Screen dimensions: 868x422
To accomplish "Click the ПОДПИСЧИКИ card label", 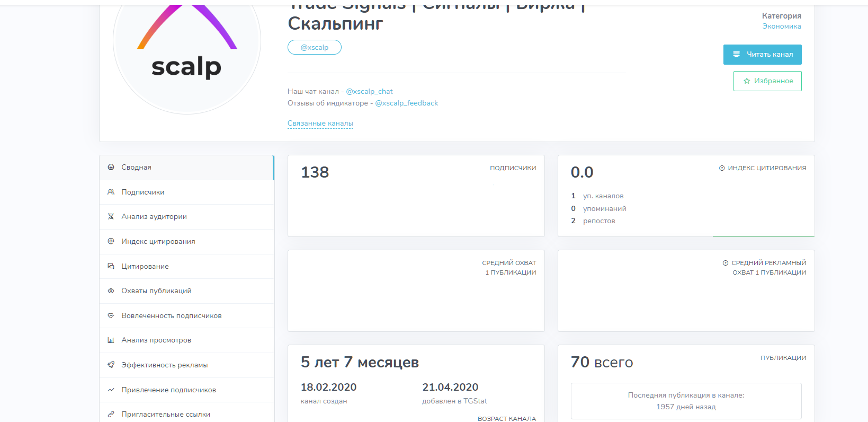I will (x=513, y=168).
